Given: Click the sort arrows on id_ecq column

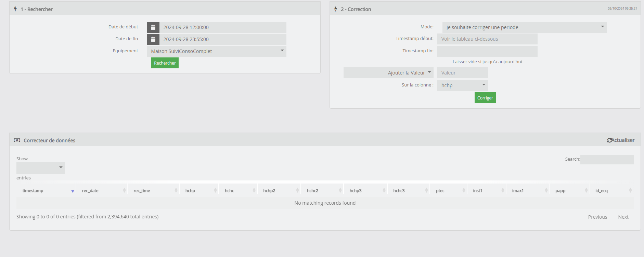Looking at the screenshot, I should (630, 190).
